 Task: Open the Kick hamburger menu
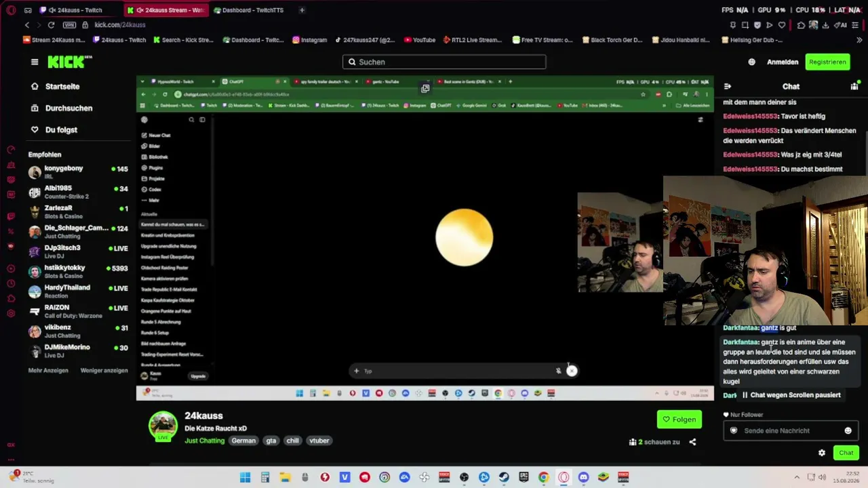[35, 62]
